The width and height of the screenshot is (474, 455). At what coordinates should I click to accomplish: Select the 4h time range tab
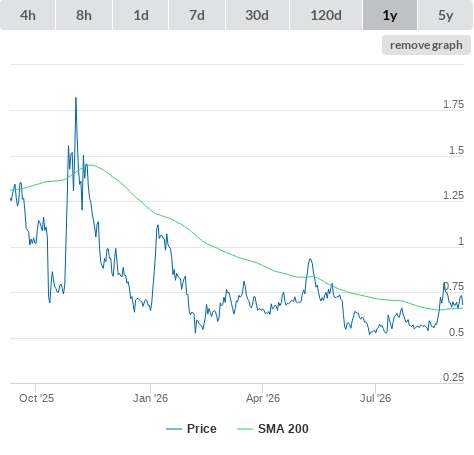pos(28,15)
